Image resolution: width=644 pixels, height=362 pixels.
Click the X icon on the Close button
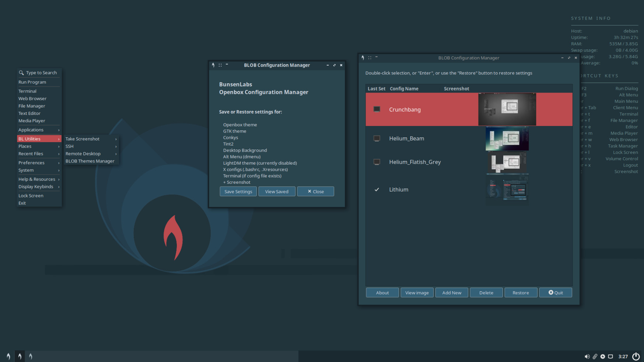tap(309, 191)
